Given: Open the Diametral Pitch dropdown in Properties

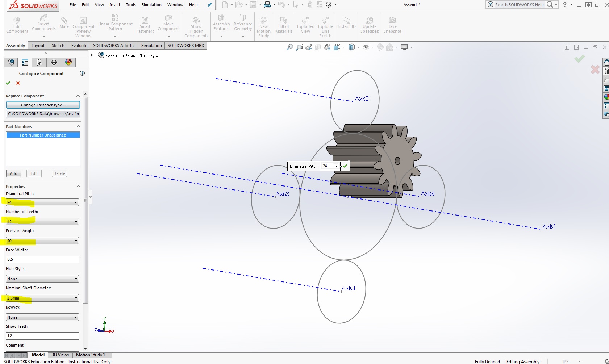Looking at the screenshot, I should tap(76, 202).
